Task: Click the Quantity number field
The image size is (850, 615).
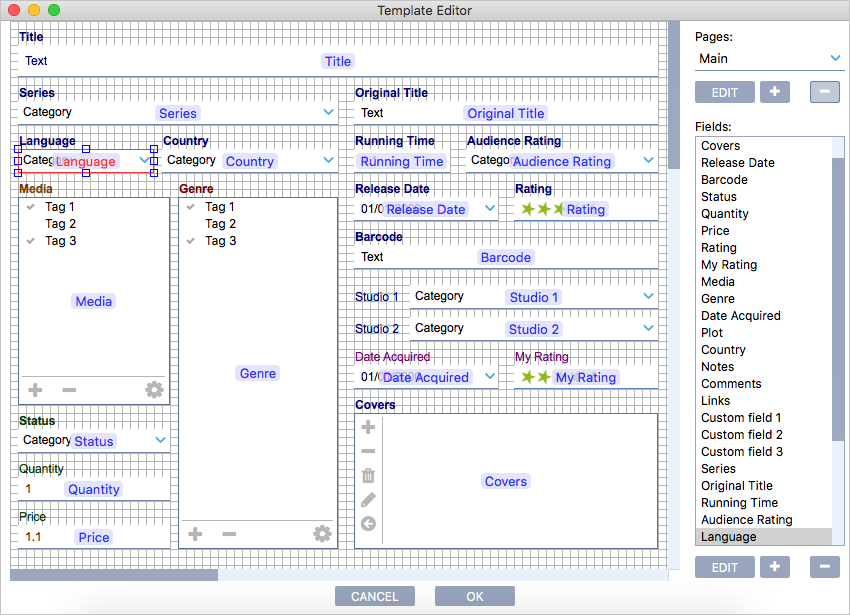Action: (94, 489)
